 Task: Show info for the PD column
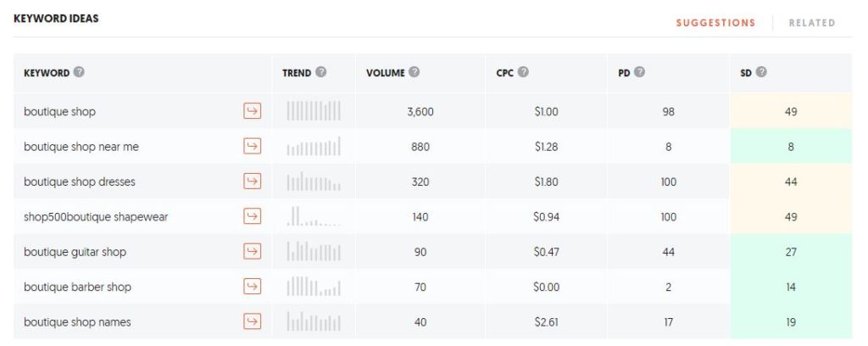click(x=639, y=72)
